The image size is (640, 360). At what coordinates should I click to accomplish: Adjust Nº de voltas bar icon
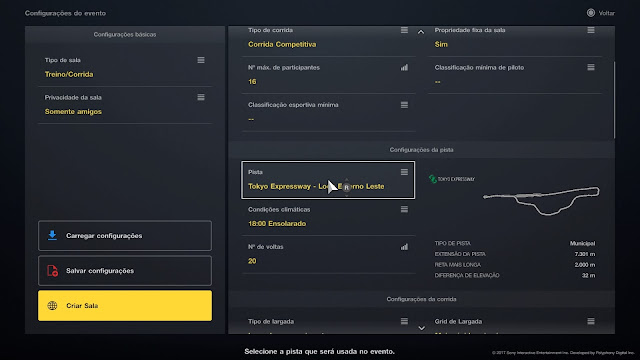(x=404, y=247)
